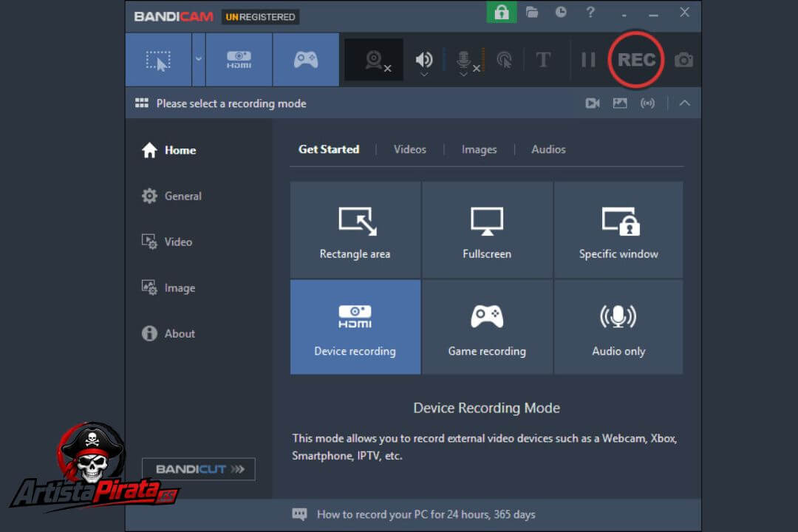Click the pause recording button
The width and height of the screenshot is (798, 532).
588,60
